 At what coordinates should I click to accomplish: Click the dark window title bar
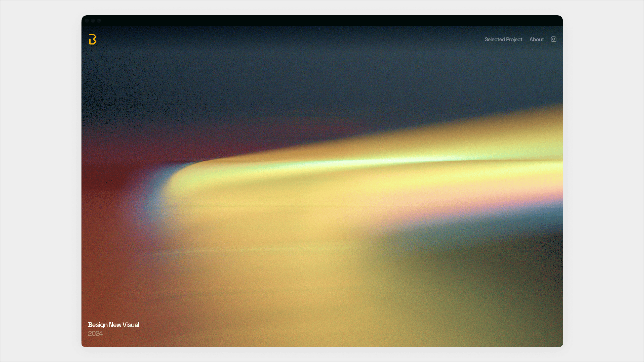(x=322, y=21)
